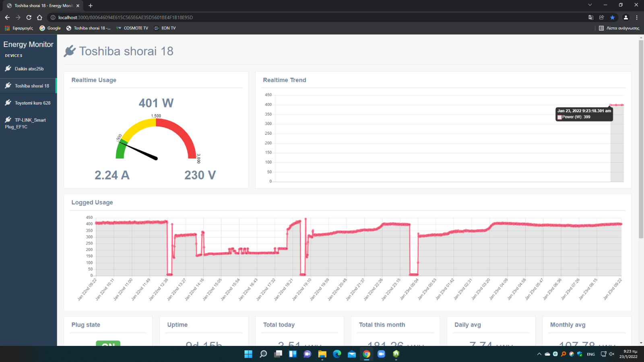Click the Plug state card heading

(x=86, y=325)
